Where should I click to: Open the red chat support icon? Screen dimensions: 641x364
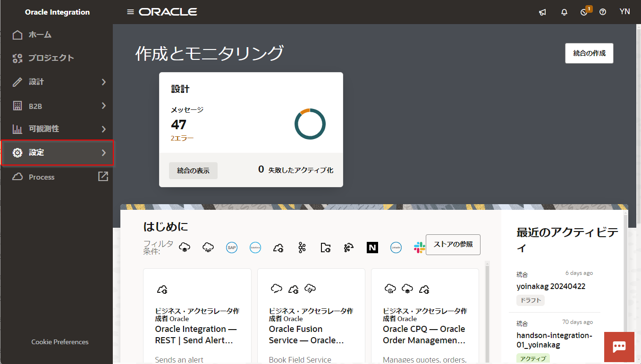click(619, 347)
